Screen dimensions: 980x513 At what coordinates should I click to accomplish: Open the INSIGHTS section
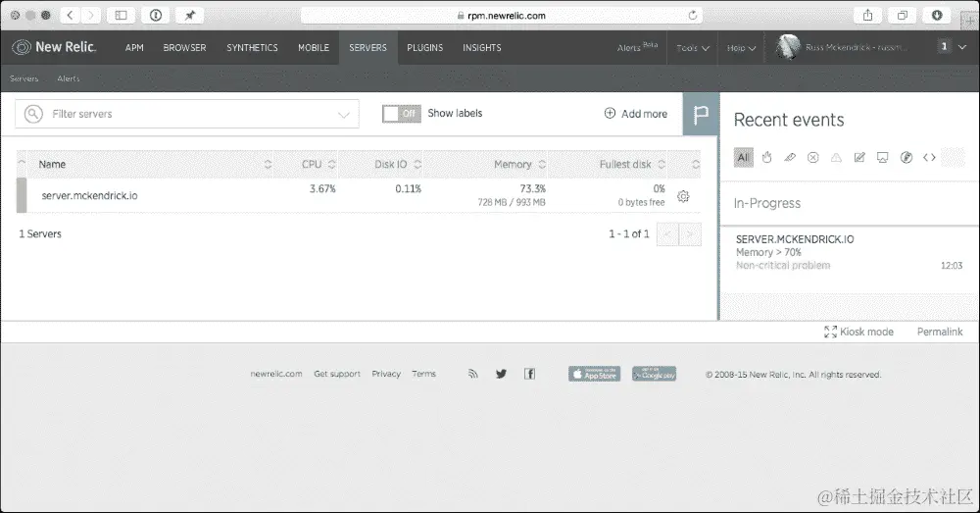click(482, 47)
